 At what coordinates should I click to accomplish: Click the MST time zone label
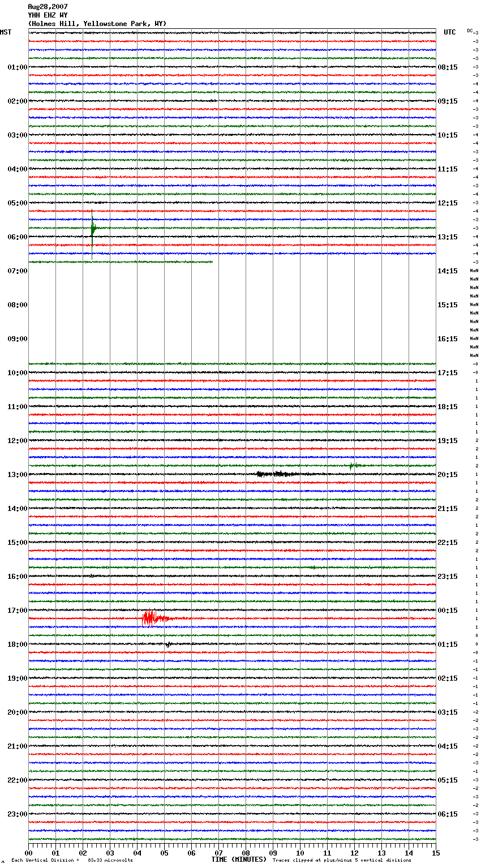point(6,32)
